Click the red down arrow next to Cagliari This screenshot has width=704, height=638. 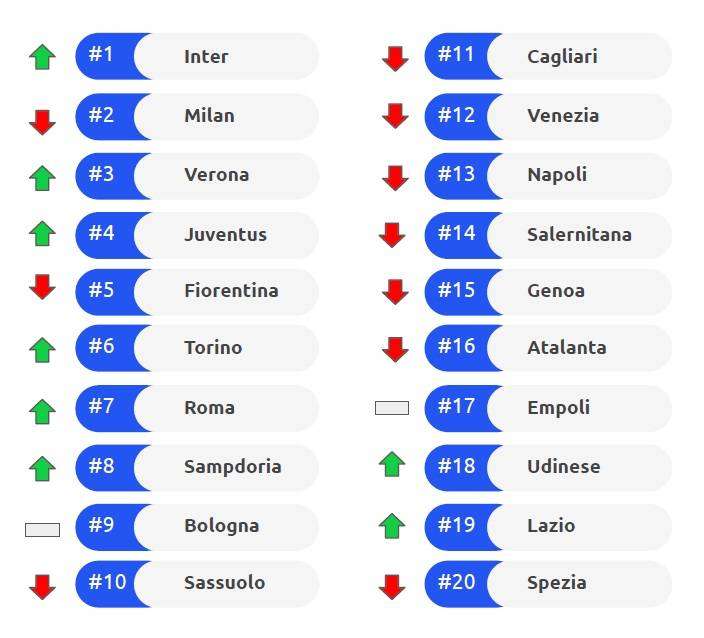click(395, 59)
